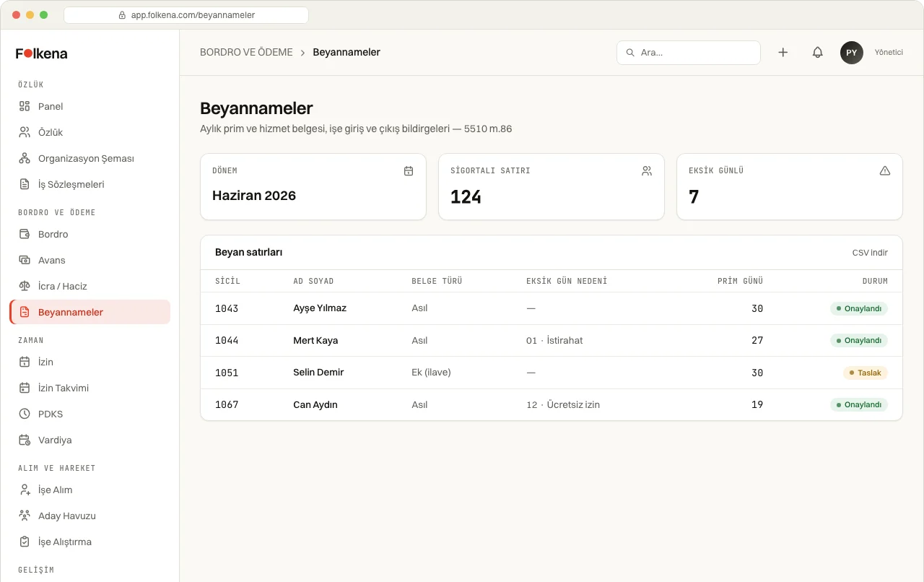Click the İşe Alım user-plus icon

click(x=25, y=490)
